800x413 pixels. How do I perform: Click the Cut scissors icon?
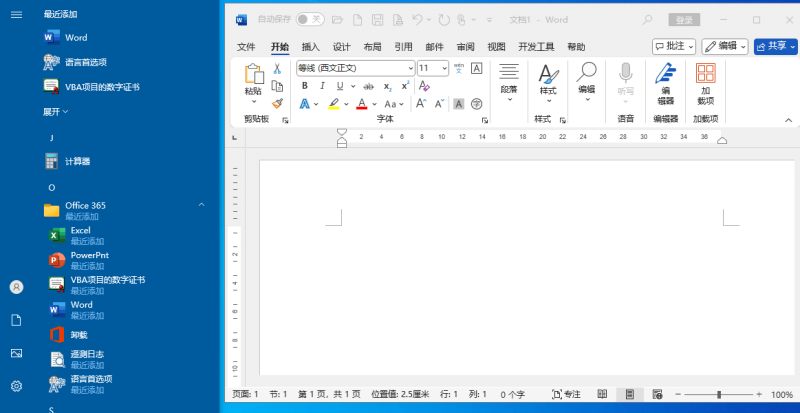(277, 68)
